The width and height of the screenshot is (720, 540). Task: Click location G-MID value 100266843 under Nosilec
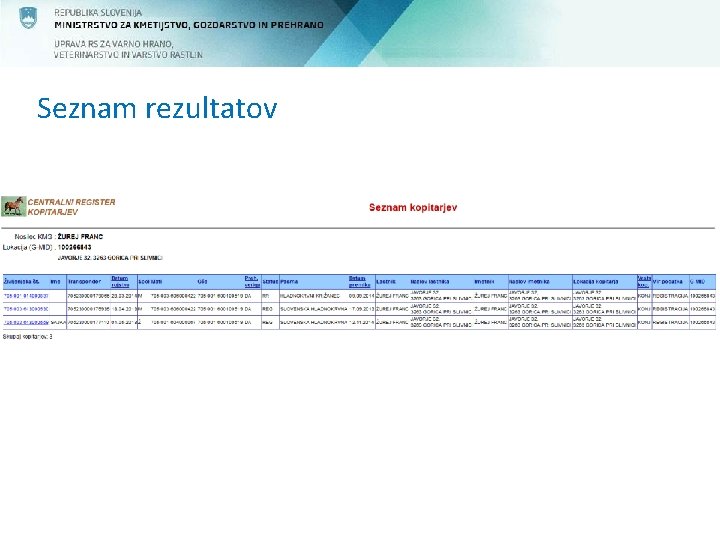click(74, 247)
